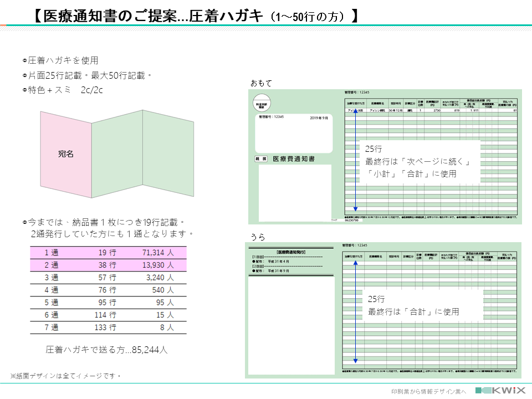Click the 2019年9月 date on the front
The image size is (532, 399).
(x=319, y=118)
